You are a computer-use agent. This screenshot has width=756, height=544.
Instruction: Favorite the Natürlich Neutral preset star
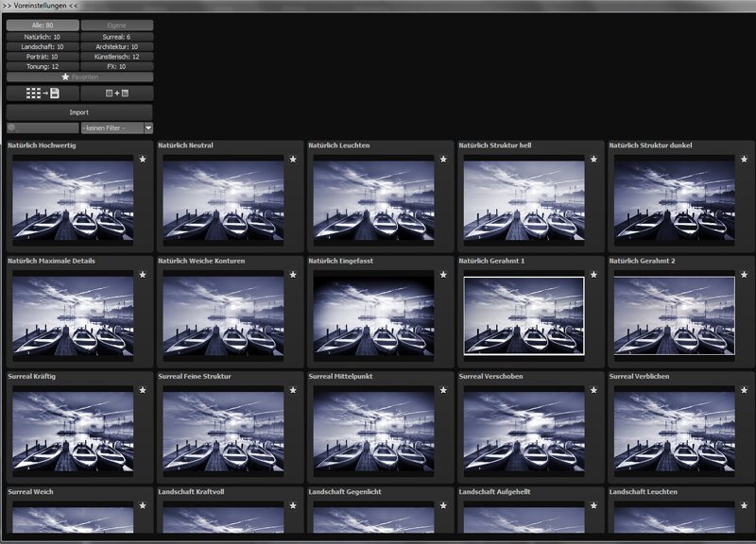click(293, 160)
